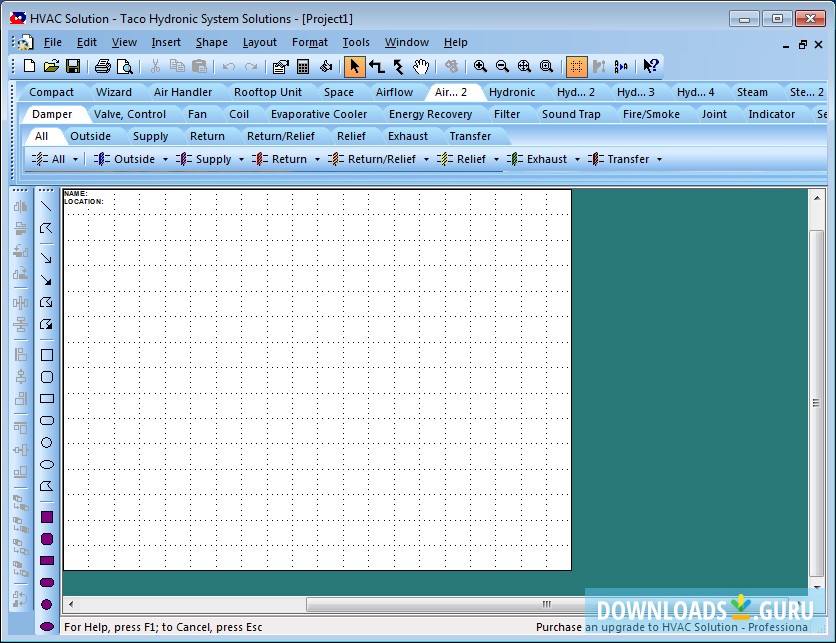Select the Polyline drawing tool
The width and height of the screenshot is (836, 643).
[x=46, y=228]
